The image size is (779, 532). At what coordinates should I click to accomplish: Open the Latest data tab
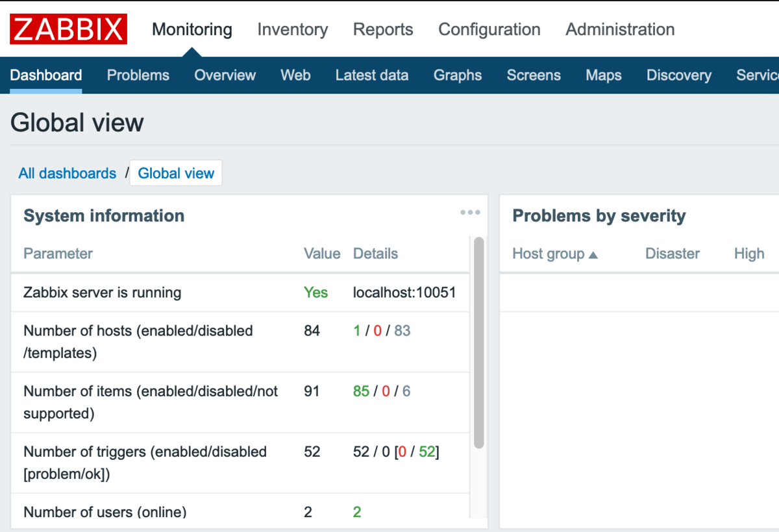click(372, 75)
